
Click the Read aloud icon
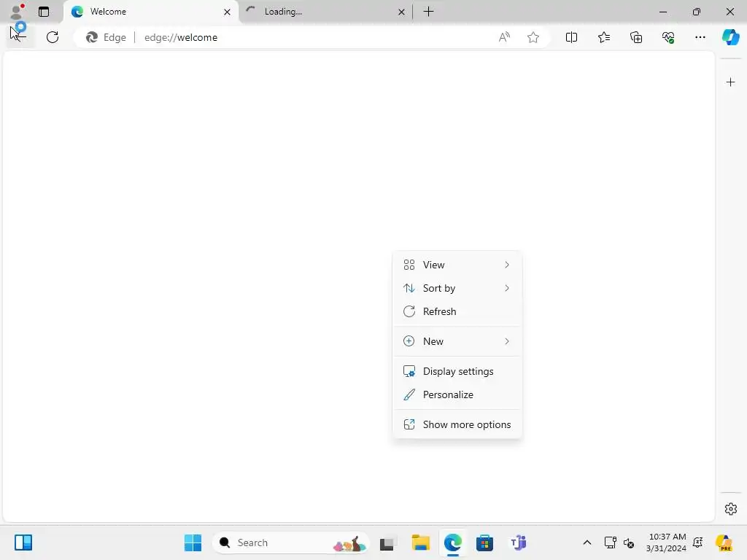click(504, 37)
